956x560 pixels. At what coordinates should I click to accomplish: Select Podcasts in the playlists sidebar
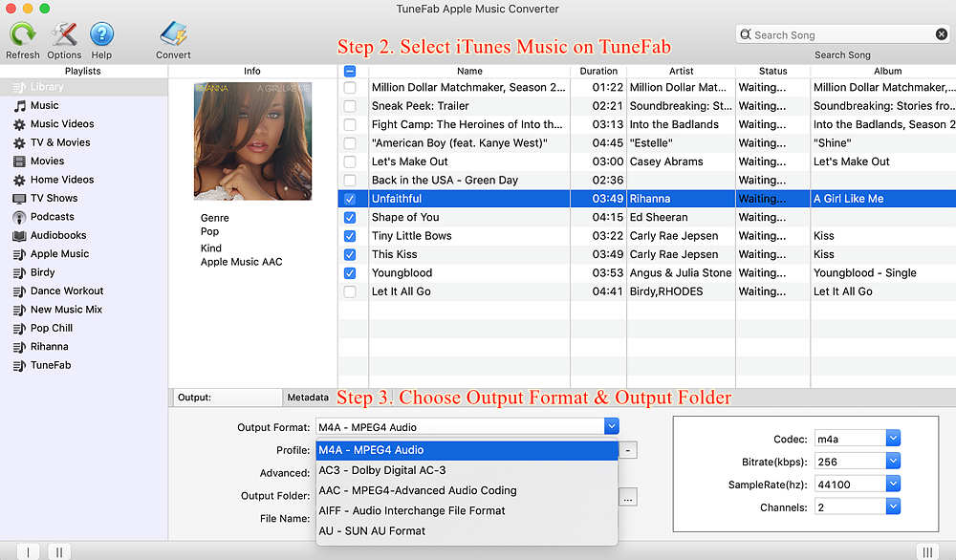[x=52, y=217]
